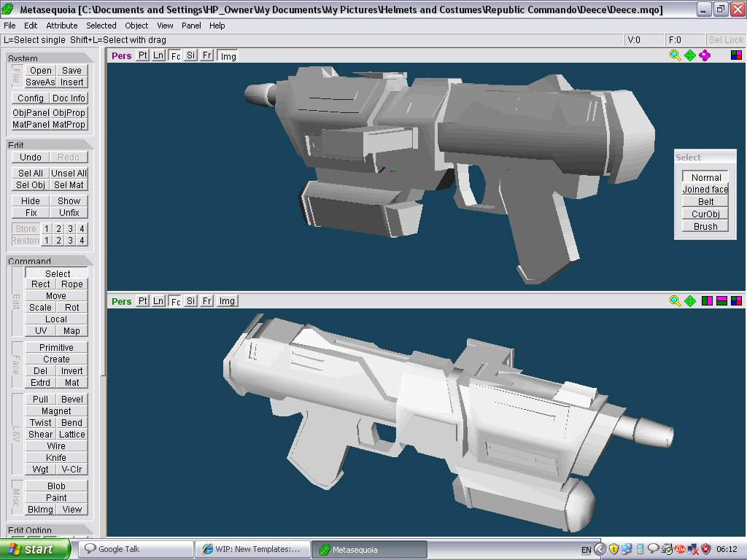
Task: Click the zoom magnifier in the upper viewport
Action: point(675,55)
